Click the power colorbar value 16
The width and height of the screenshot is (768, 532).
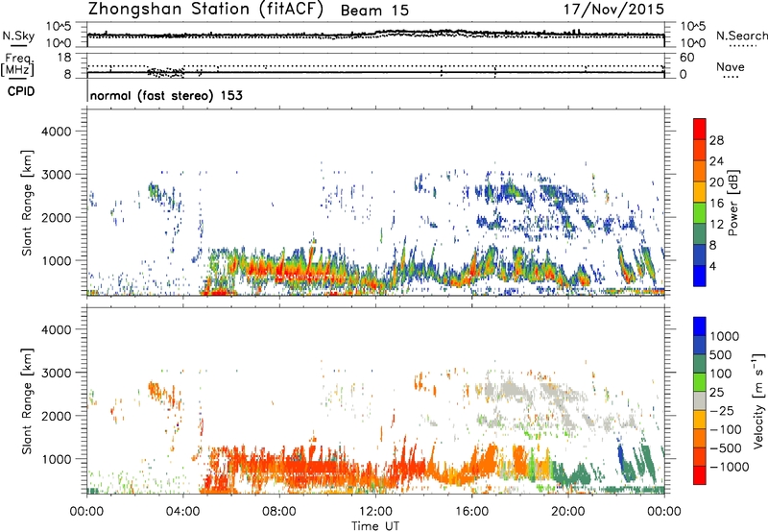(716, 204)
